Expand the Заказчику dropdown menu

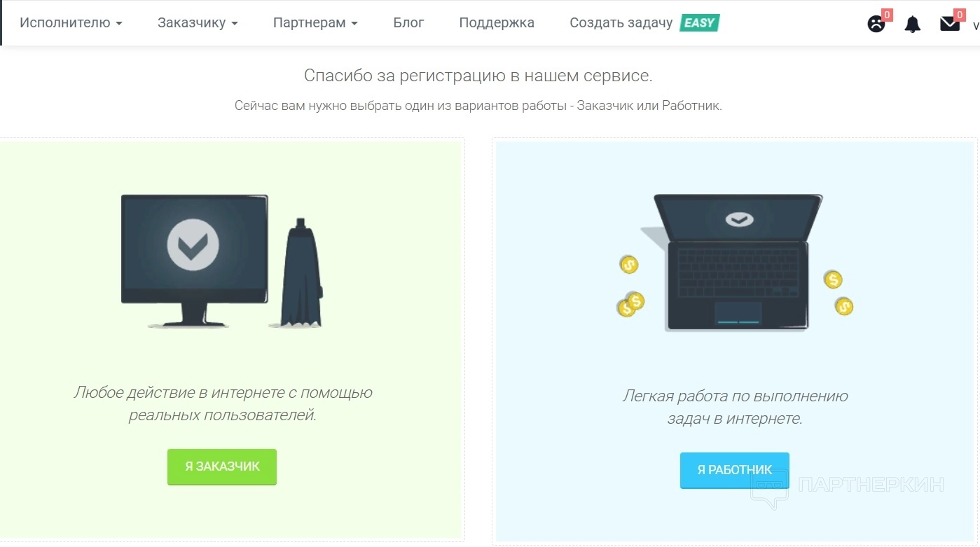tap(198, 22)
